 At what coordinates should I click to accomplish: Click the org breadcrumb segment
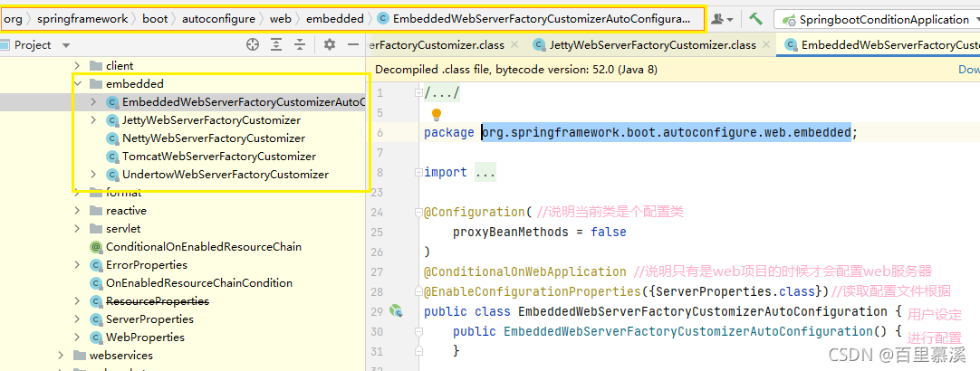coord(13,19)
